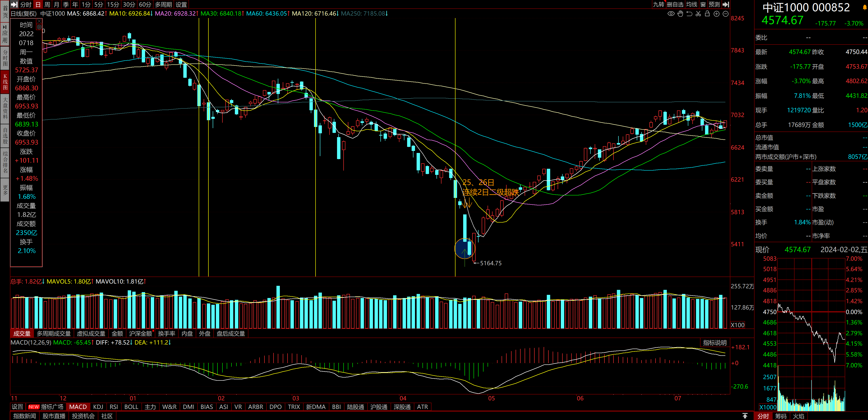Open the 筹码 tab at bottom right
This screenshot has height=420, width=868.
781,416
